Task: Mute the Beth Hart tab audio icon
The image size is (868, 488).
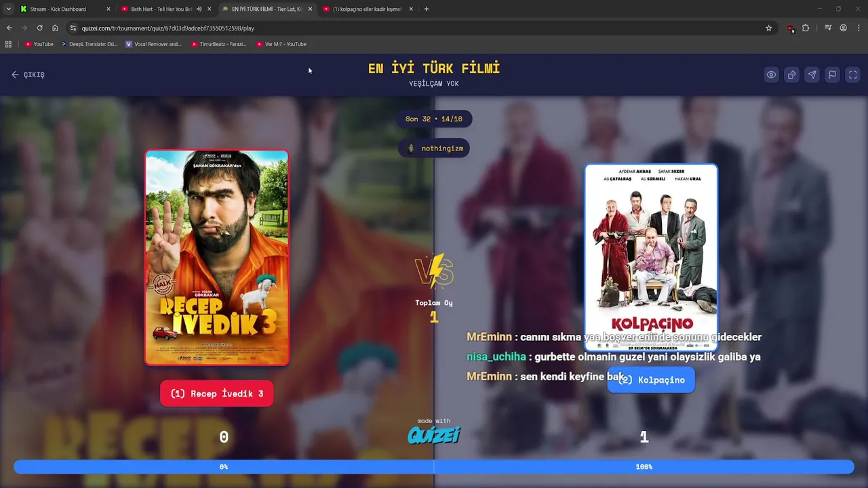Action: click(199, 9)
